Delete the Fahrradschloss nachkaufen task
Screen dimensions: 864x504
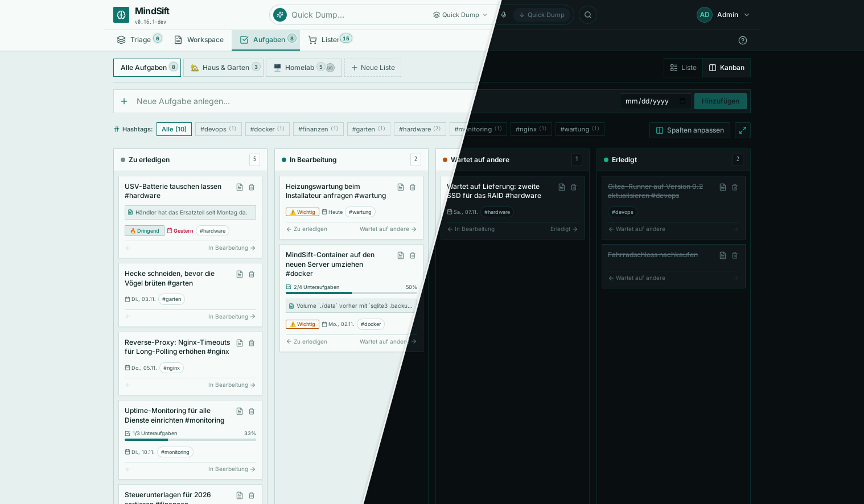coord(735,255)
